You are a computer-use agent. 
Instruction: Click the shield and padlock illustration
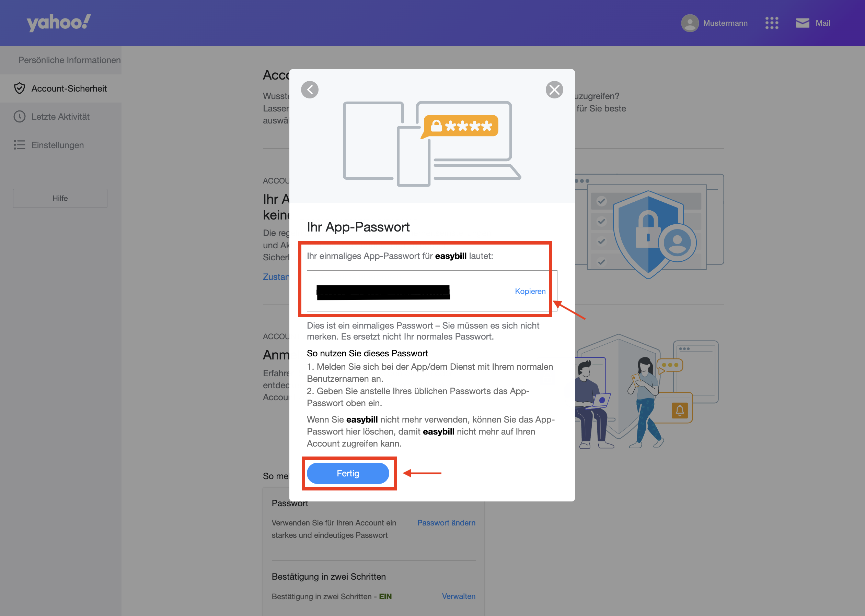649,227
